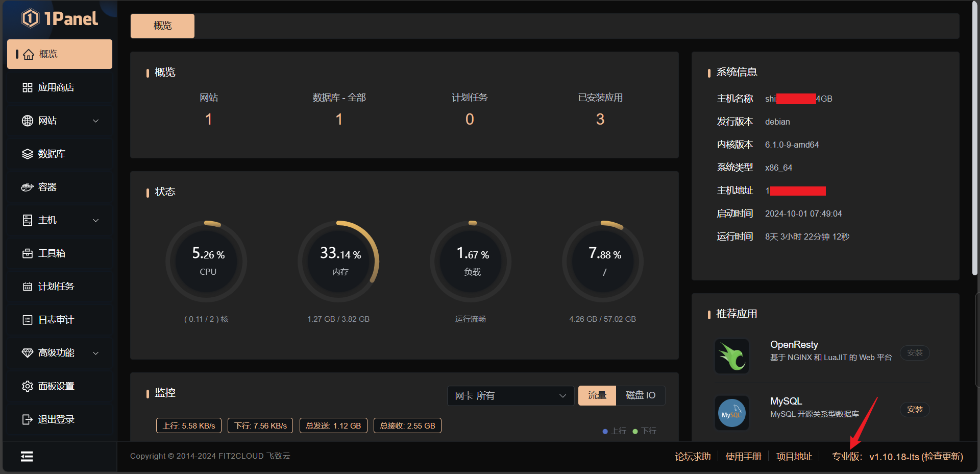Click the 1Panel logo icon
The image size is (980, 474).
coord(31,18)
